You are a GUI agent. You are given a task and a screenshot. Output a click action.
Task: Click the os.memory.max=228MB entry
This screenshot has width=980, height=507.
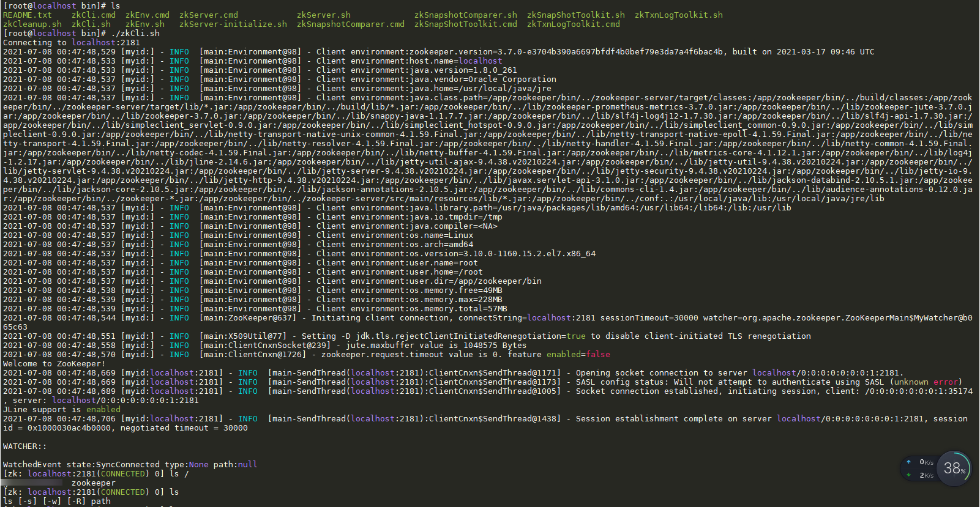[x=456, y=299]
